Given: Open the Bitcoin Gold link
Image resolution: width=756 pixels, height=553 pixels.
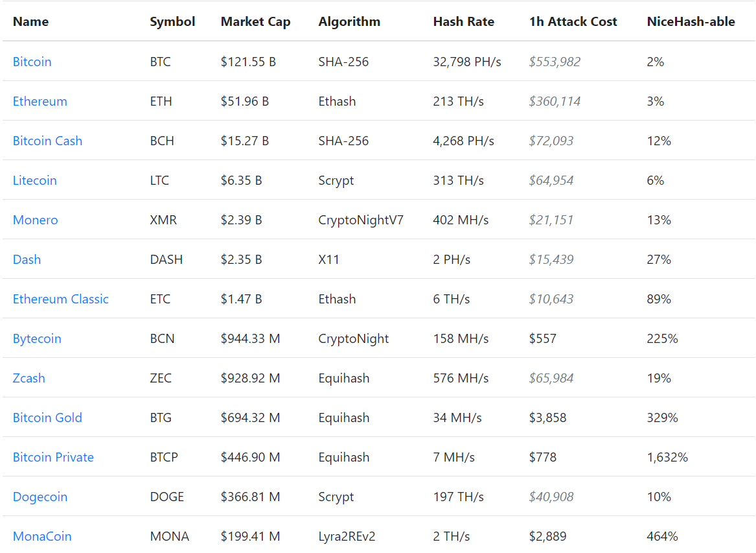Looking at the screenshot, I should click(x=47, y=418).
